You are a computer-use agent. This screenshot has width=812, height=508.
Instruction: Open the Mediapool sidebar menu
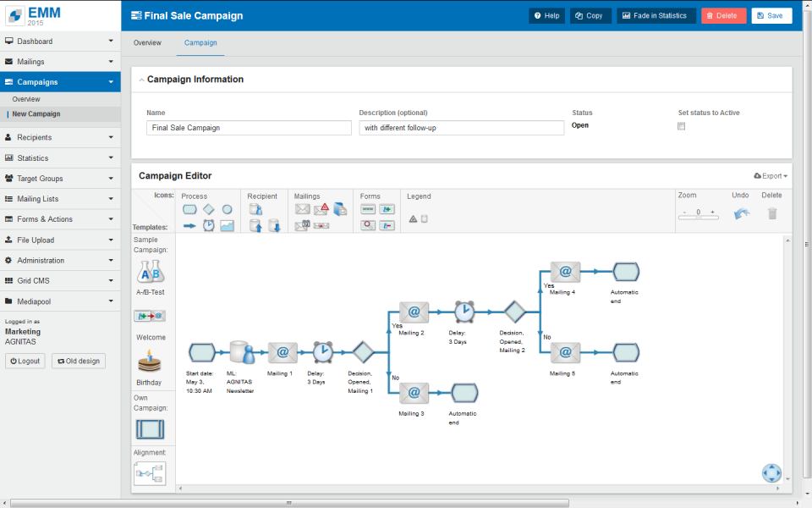60,301
